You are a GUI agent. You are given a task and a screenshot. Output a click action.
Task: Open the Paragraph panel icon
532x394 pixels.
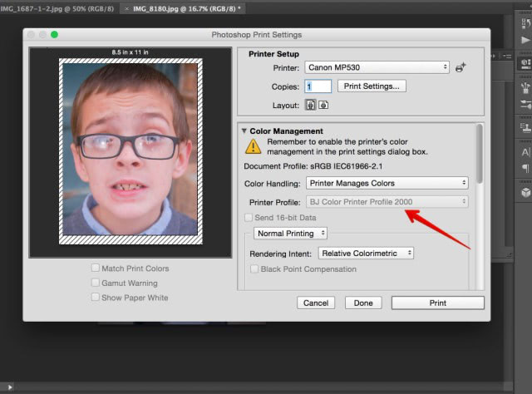(525, 168)
